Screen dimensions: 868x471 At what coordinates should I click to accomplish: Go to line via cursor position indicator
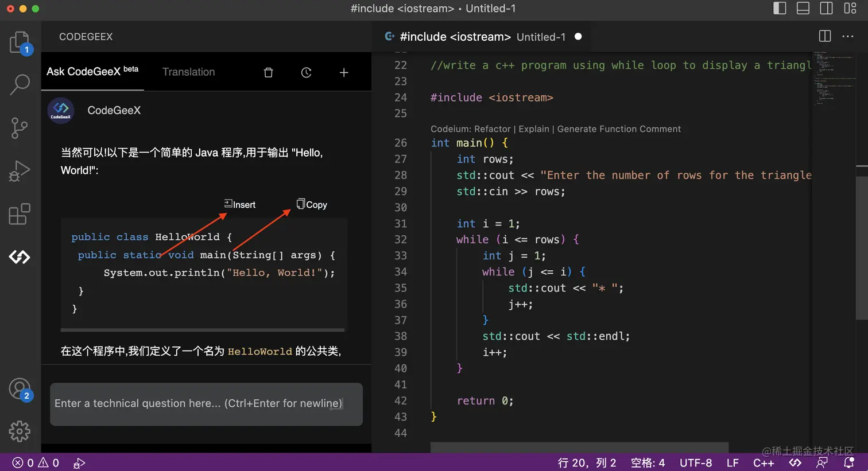(x=587, y=462)
